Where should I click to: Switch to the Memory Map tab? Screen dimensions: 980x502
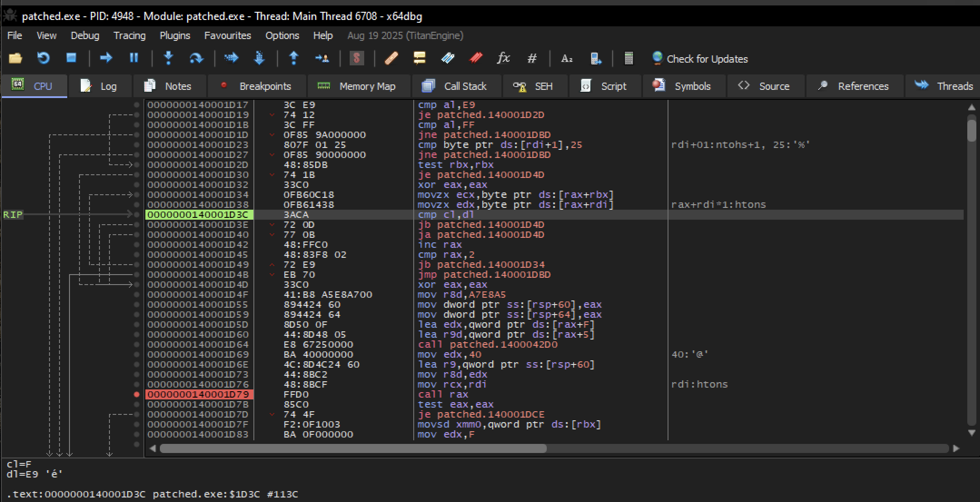click(x=358, y=86)
